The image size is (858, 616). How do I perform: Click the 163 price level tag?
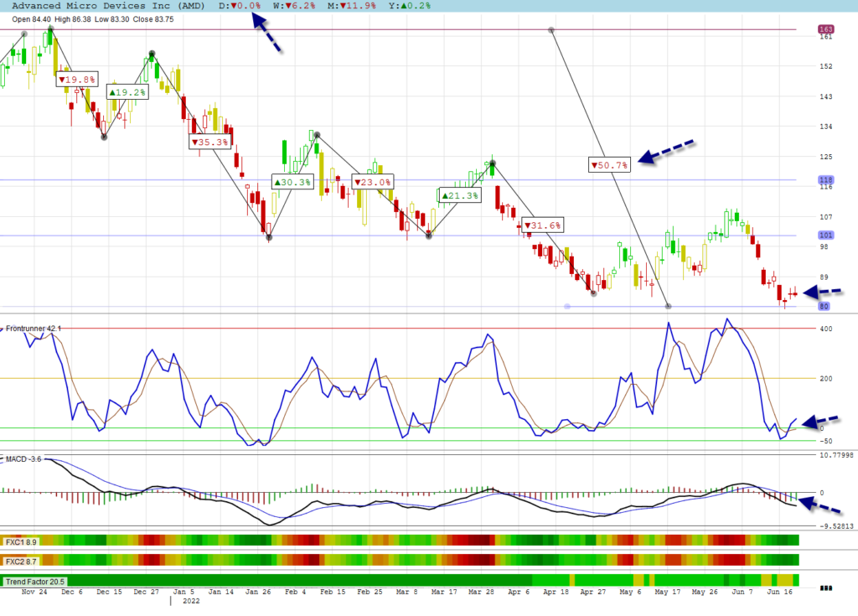click(x=825, y=29)
